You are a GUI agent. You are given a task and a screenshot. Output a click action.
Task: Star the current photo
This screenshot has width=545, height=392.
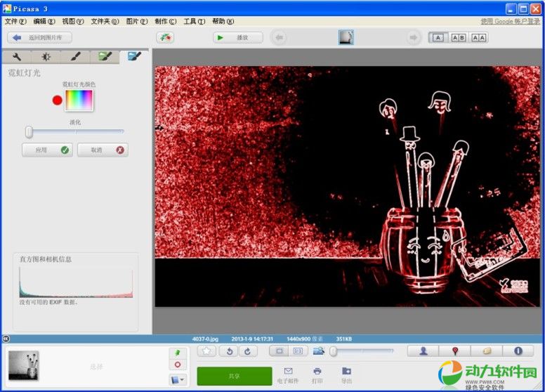(206, 351)
